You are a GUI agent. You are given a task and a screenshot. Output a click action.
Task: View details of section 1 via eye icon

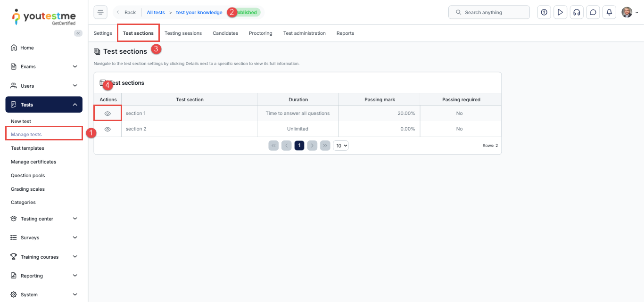tap(107, 114)
